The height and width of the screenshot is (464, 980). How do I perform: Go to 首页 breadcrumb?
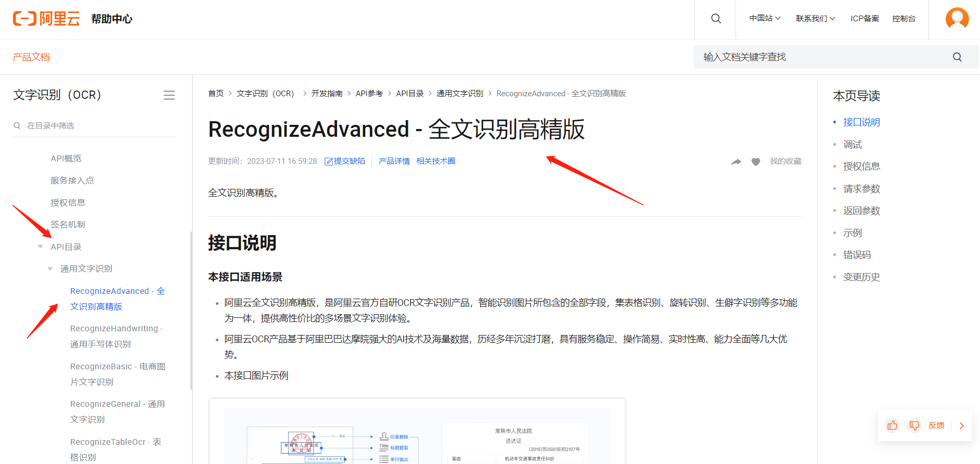click(216, 94)
